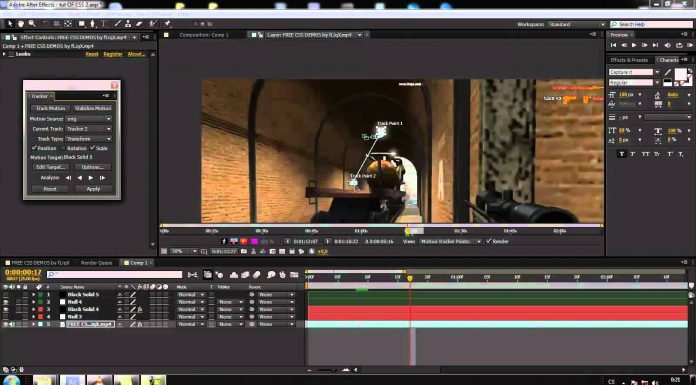Switch to Composition: Comp 1 viewer tab
696x385 pixels.
coord(204,35)
